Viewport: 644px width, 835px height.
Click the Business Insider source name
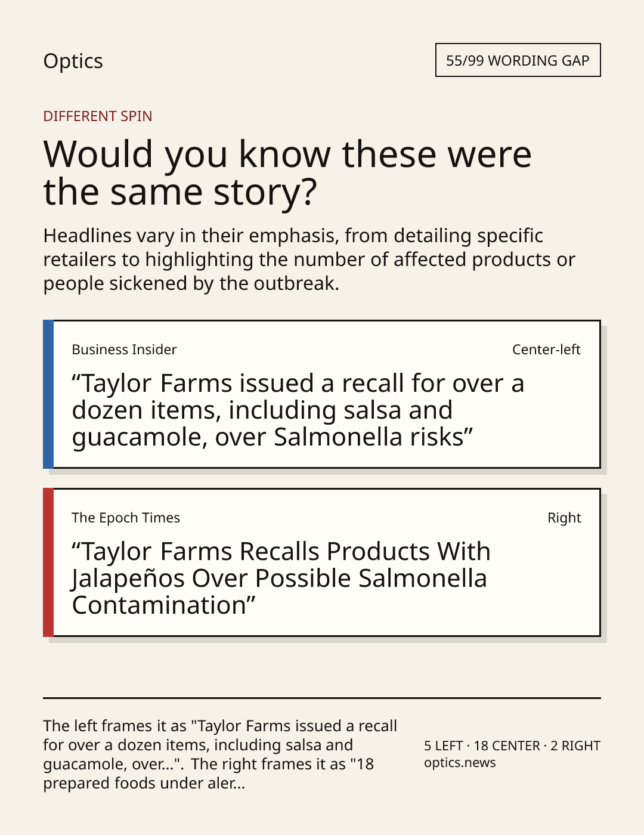tap(124, 350)
